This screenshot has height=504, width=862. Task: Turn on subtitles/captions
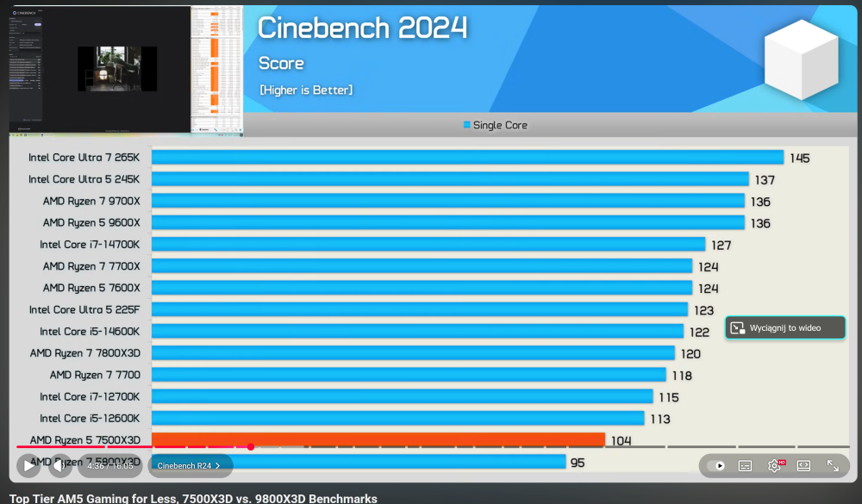(x=745, y=465)
